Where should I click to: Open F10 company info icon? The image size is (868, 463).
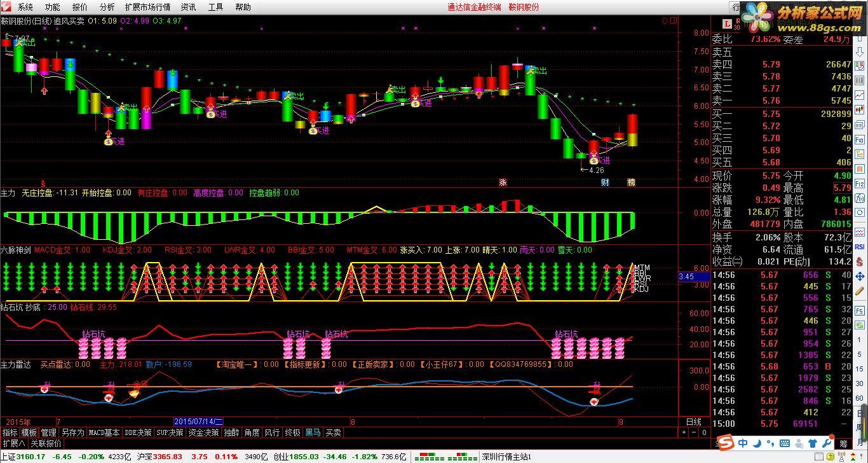[860, 140]
